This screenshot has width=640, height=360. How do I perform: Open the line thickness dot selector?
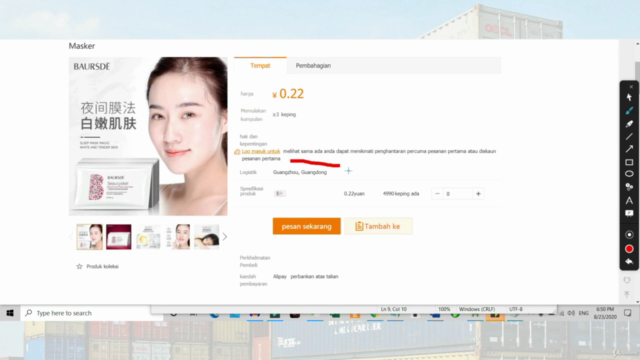[629, 235]
